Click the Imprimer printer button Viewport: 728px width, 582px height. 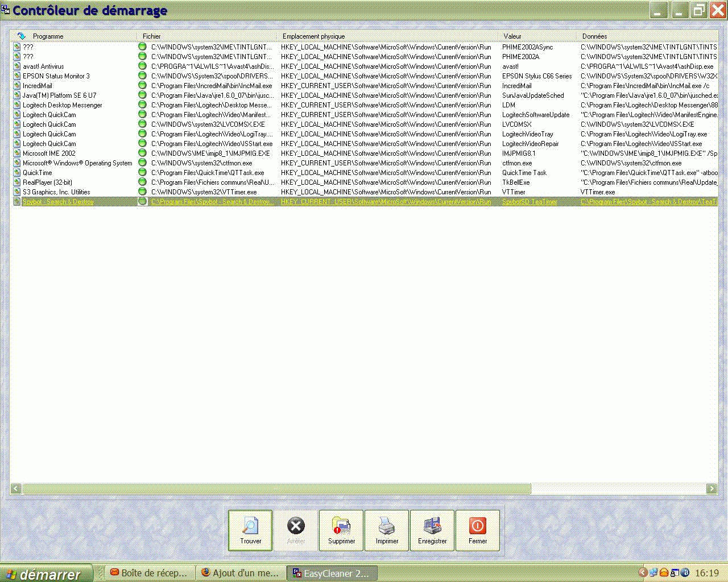387,530
